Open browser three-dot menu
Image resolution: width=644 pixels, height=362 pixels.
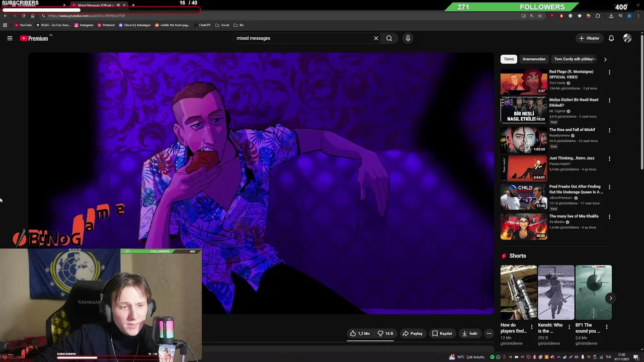638,16
